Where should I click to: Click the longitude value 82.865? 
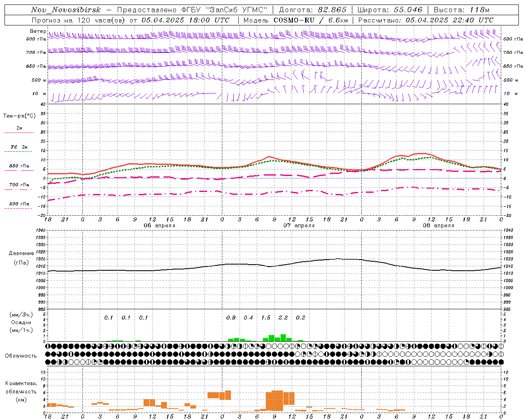click(332, 10)
